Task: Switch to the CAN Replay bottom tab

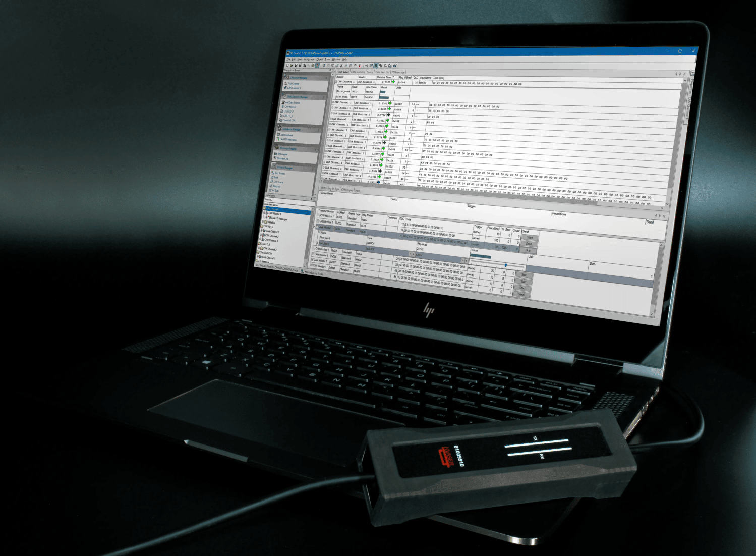Action: (347, 190)
